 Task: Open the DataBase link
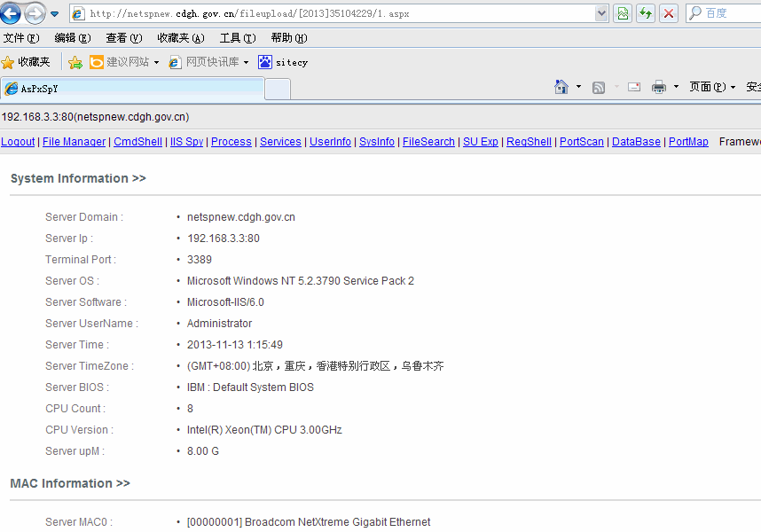point(636,142)
